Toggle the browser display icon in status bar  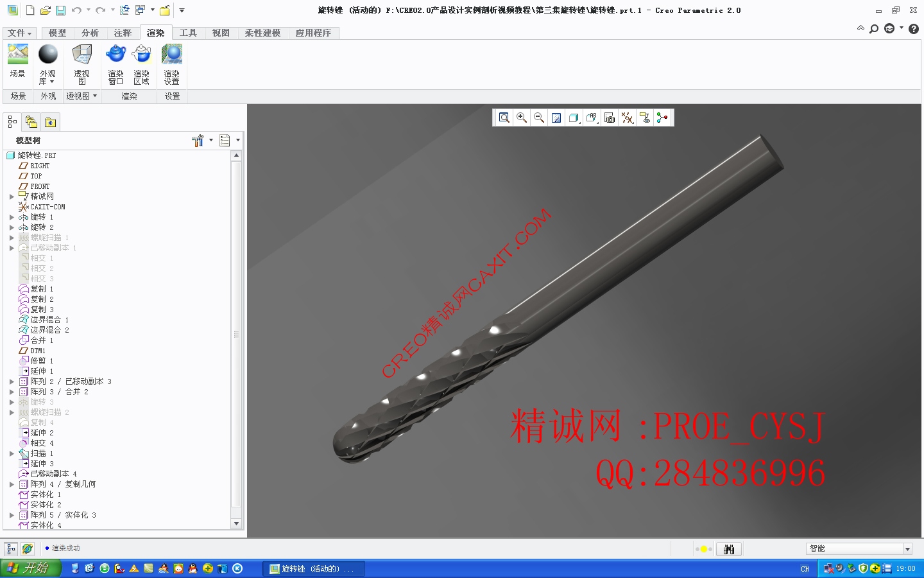tap(28, 549)
